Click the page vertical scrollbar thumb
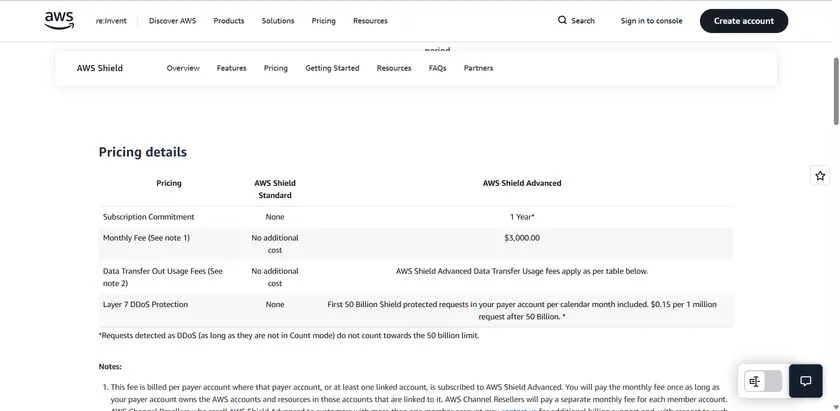 836,91
